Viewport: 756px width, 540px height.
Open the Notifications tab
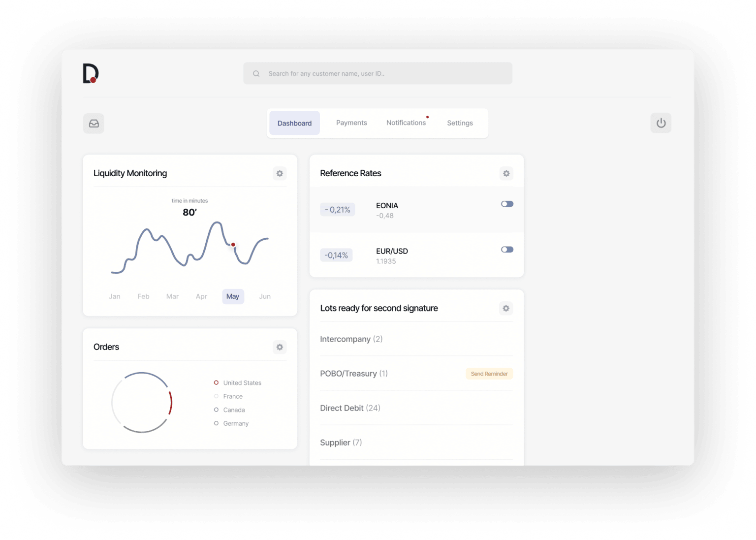[x=406, y=123]
